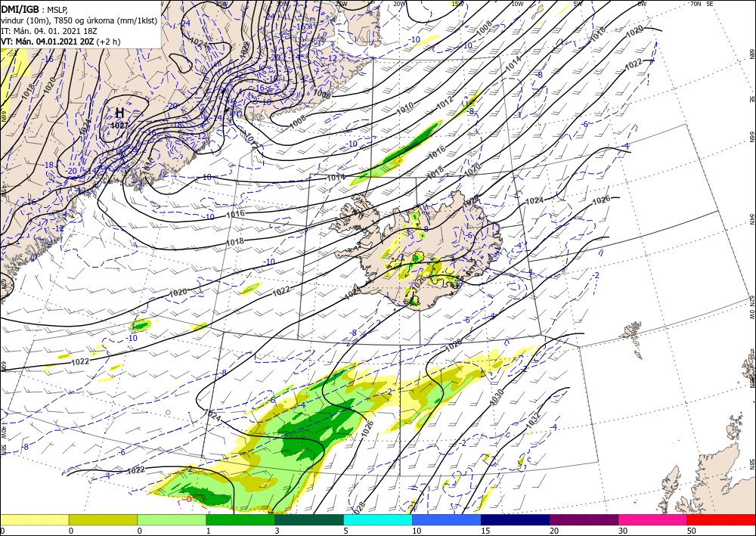Image resolution: width=756 pixels, height=536 pixels.
Task: Pick the dark green legend swatch
Action: pos(309,519)
